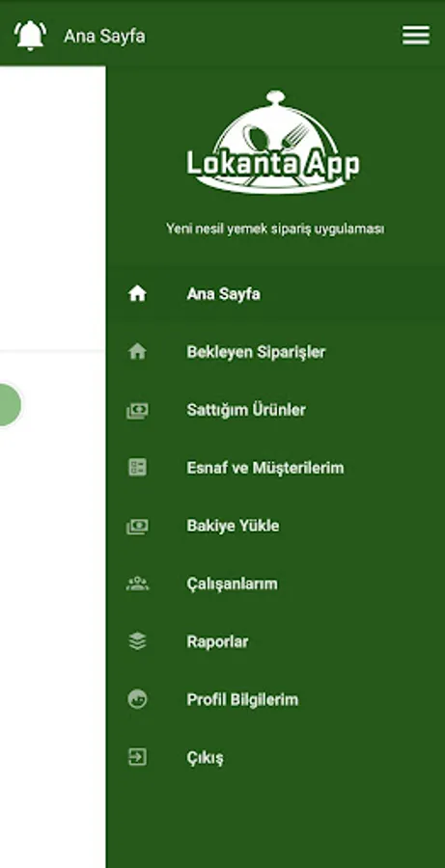Click the layers icon beside Raporlar
Image resolution: width=445 pixels, height=868 pixels.
click(137, 641)
